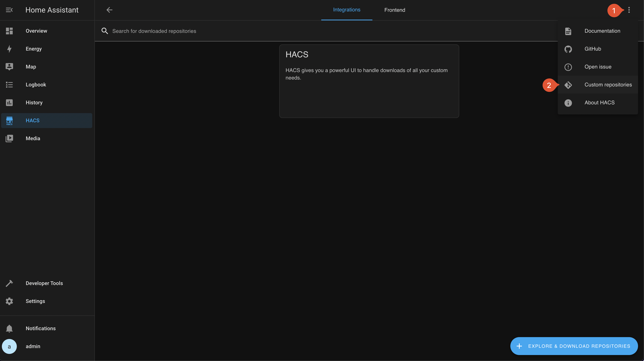
Task: Select Documentation menu entry
Action: [602, 31]
